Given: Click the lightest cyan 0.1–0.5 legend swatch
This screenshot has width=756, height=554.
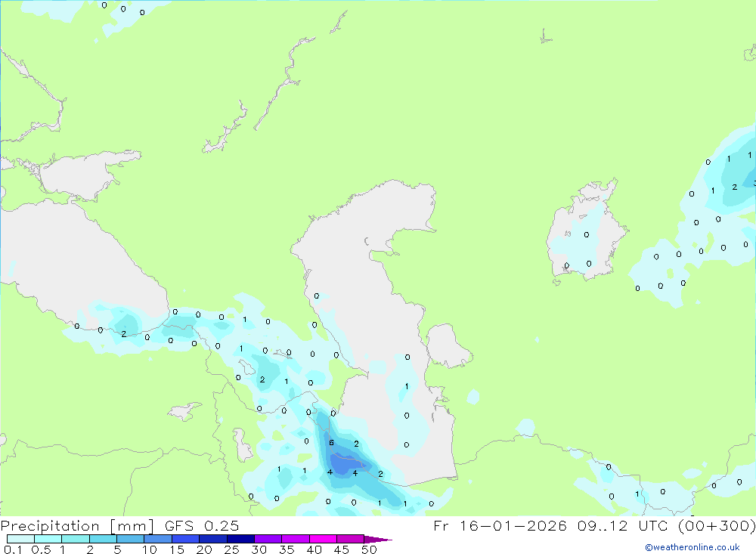Looking at the screenshot, I should pos(20,539).
